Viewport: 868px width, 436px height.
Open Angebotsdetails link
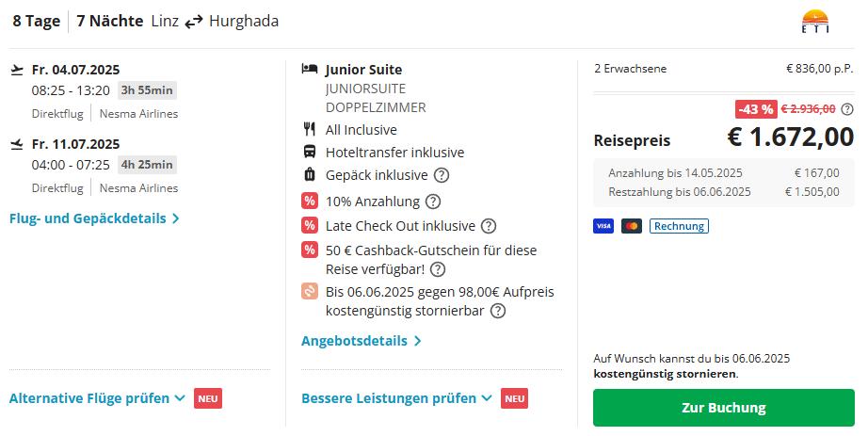tap(361, 341)
